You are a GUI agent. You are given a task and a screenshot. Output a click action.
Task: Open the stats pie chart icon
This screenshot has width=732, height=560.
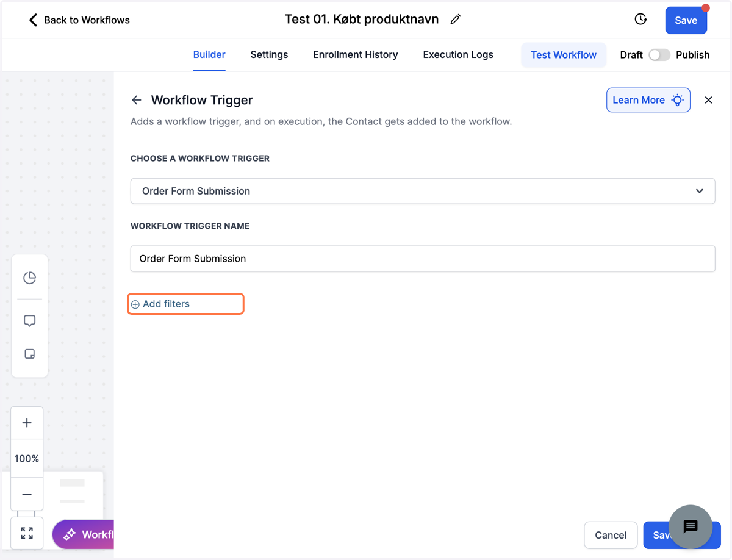29,278
